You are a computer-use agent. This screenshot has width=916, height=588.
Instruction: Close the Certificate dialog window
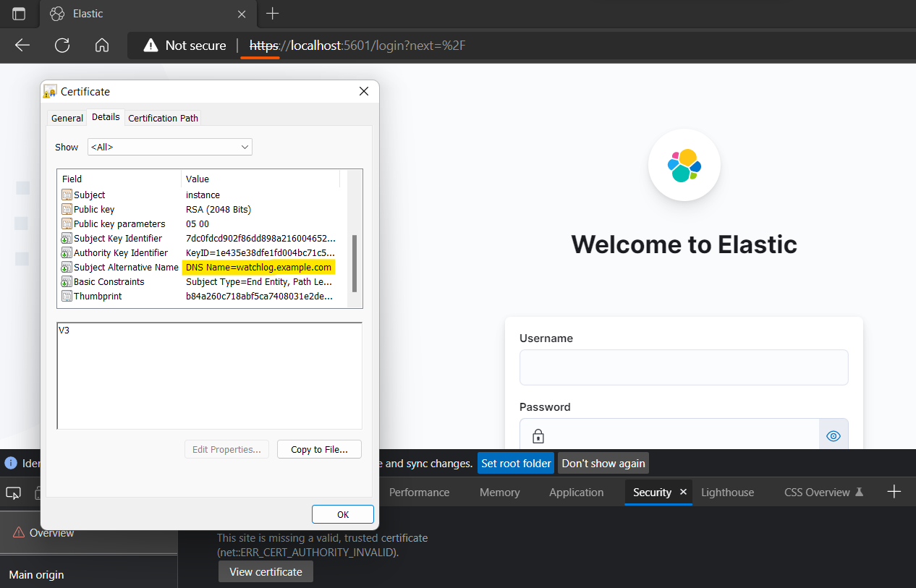(363, 91)
